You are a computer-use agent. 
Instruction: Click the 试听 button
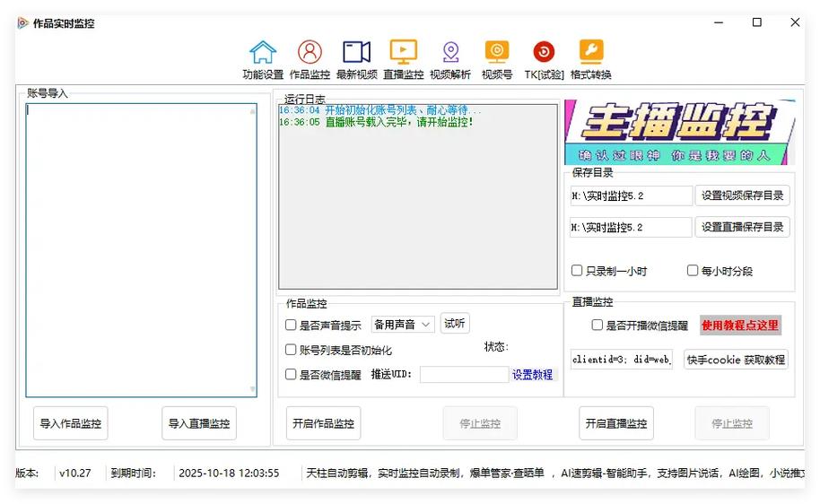[x=455, y=324]
